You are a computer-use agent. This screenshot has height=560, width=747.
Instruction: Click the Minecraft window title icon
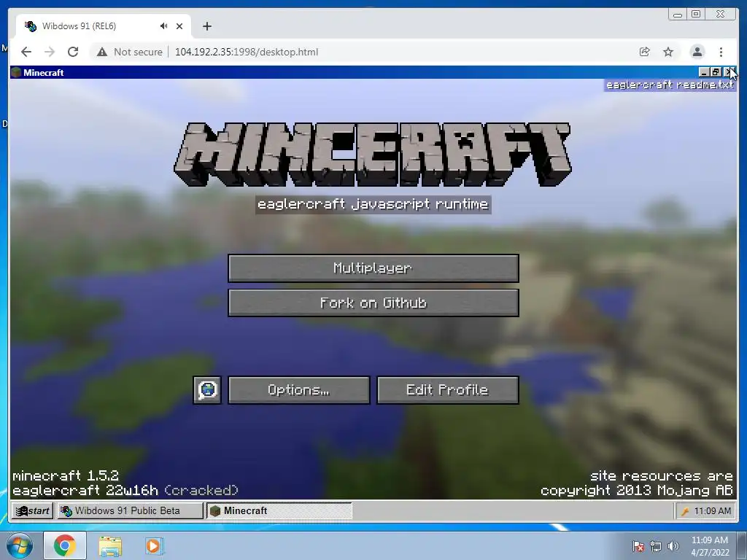(16, 72)
